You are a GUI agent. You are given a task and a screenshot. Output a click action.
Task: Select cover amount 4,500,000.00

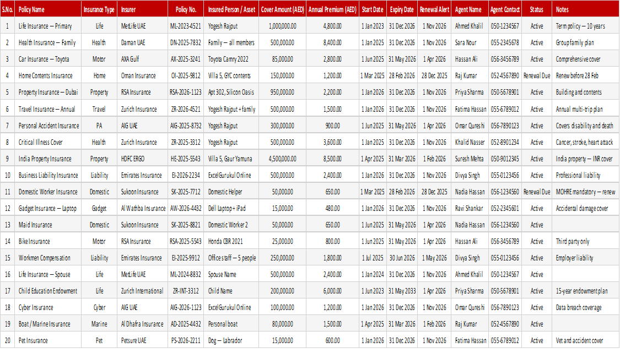(282, 159)
